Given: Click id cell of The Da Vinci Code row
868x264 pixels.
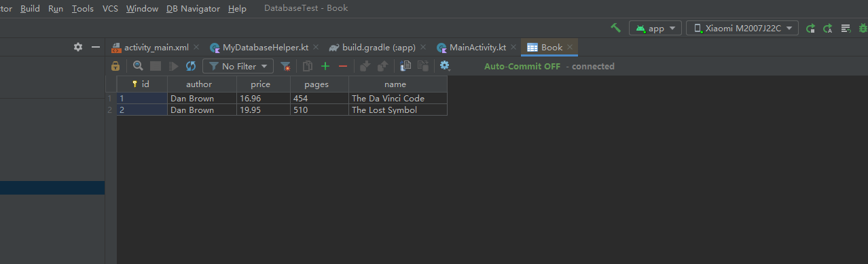Looking at the screenshot, I should coord(142,98).
